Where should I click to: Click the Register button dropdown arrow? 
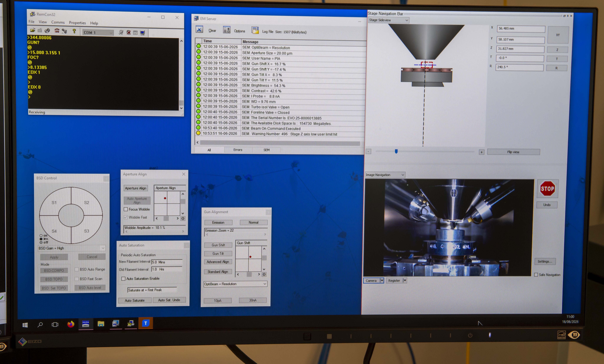[405, 280]
